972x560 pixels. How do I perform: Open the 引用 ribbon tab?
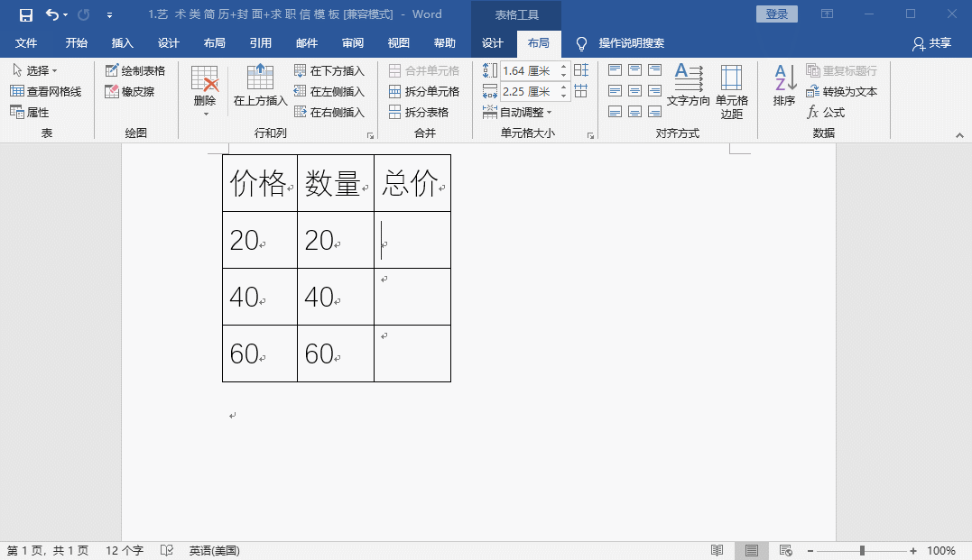click(x=260, y=42)
